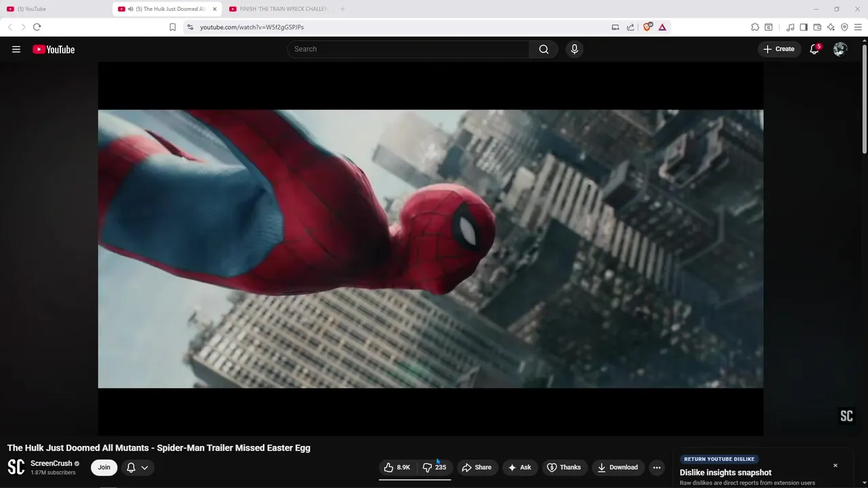This screenshot has width=868, height=488.
Task: Click the video title text
Action: [159, 448]
